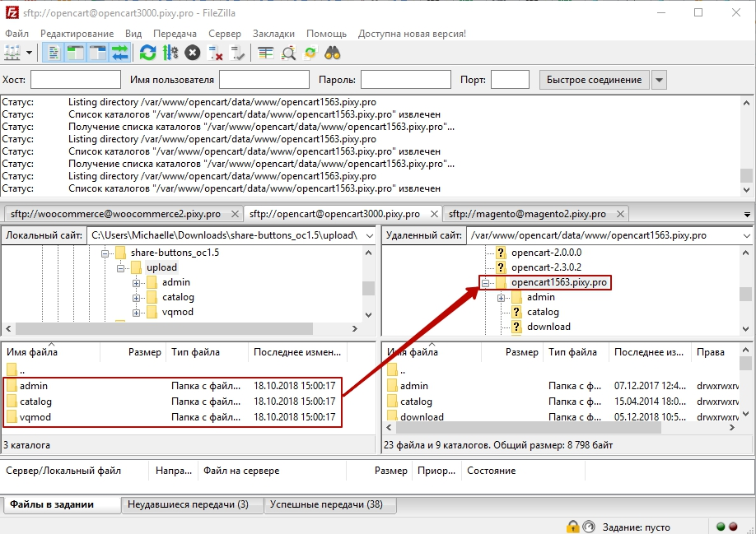Screen dimensions: 756x534
Task: Toggle synchronized browsing
Action: pos(310,53)
